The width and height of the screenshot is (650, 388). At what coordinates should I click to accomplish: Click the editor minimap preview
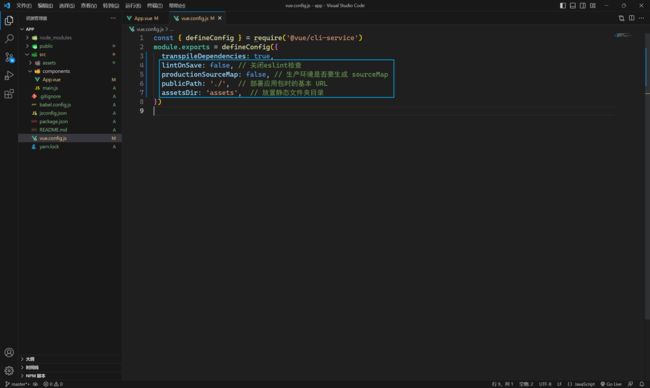[623, 35]
